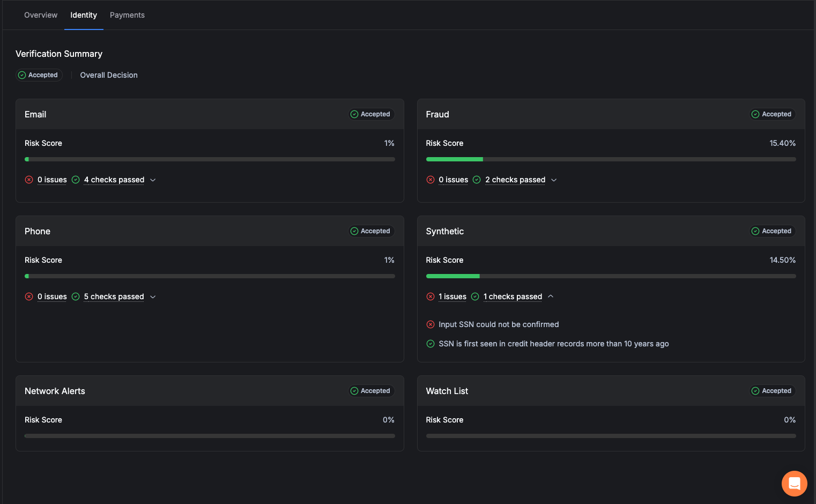Click the Network Alerts card header
The image size is (816, 504).
55,391
